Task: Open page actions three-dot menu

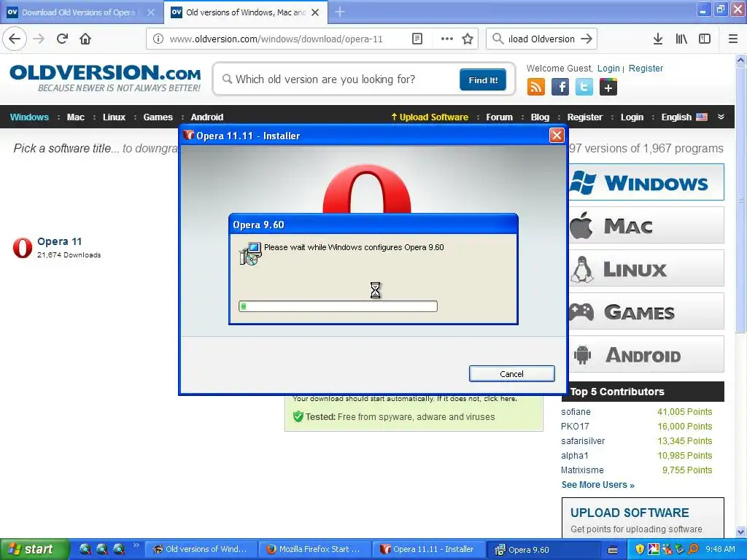Action: click(x=447, y=39)
